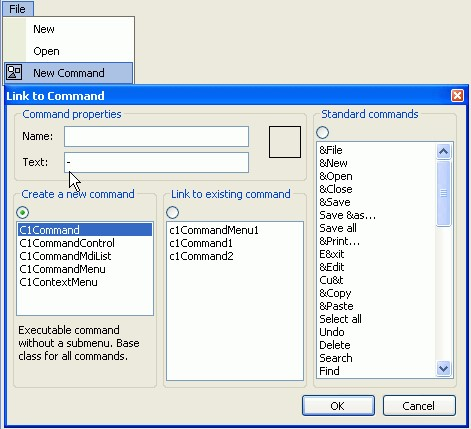Click into the Text input field

[156, 162]
